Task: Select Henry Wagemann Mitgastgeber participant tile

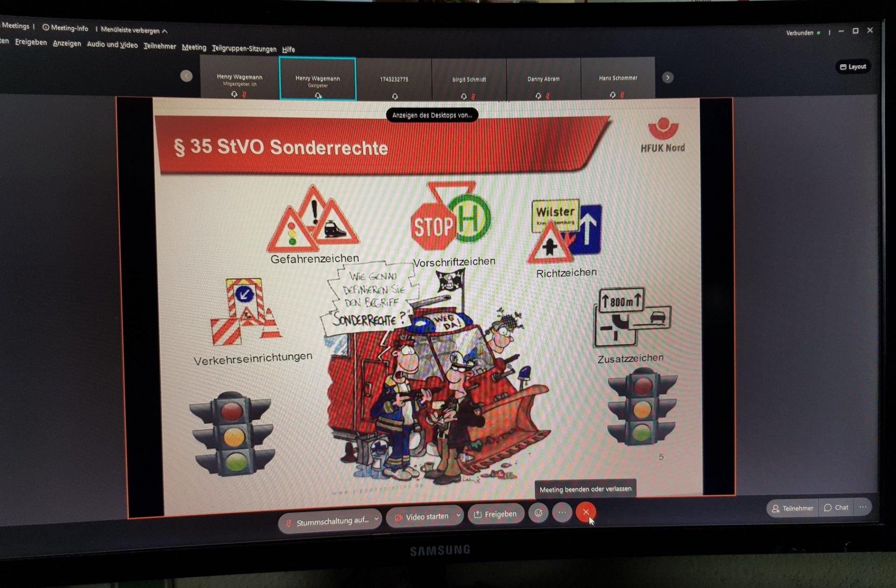Action: pos(239,77)
